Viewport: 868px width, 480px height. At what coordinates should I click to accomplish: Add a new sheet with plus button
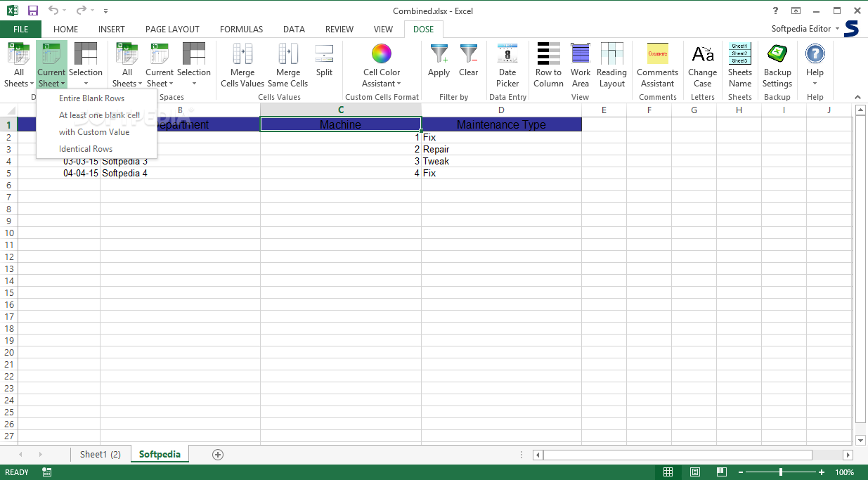[218, 455]
